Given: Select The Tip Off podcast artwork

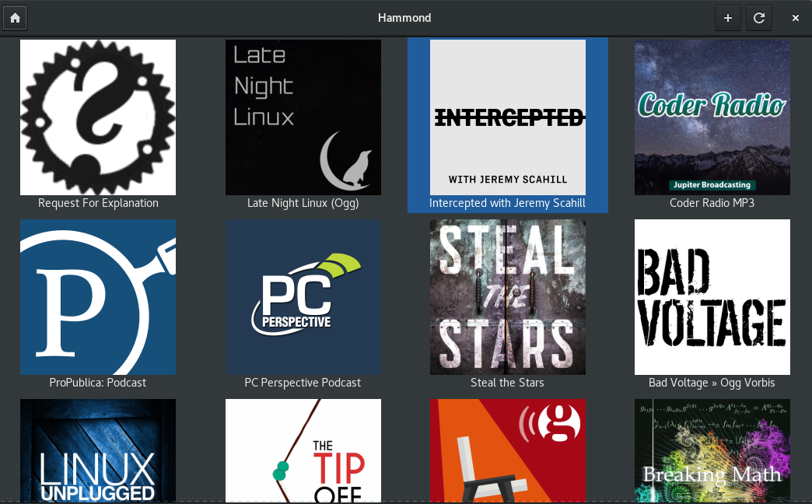Looking at the screenshot, I should (x=303, y=451).
